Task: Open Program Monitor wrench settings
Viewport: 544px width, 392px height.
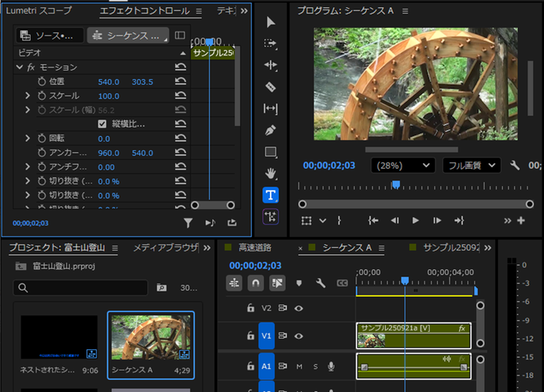Action: tap(514, 165)
